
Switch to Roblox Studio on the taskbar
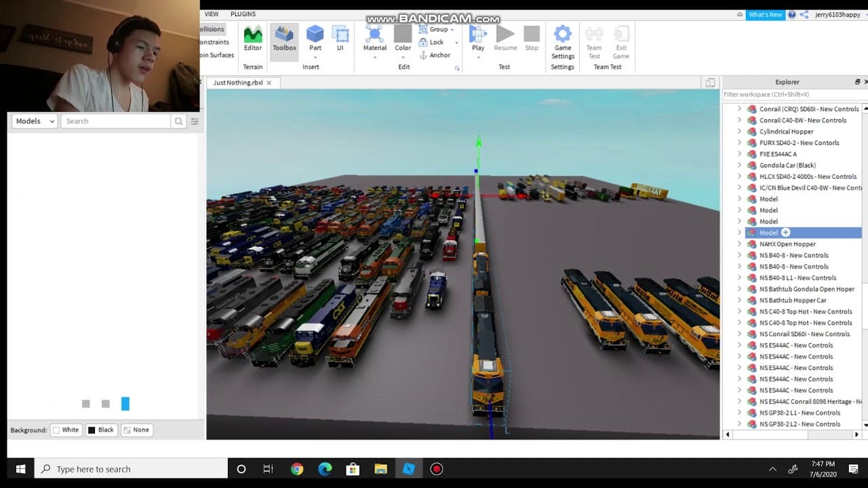click(408, 469)
